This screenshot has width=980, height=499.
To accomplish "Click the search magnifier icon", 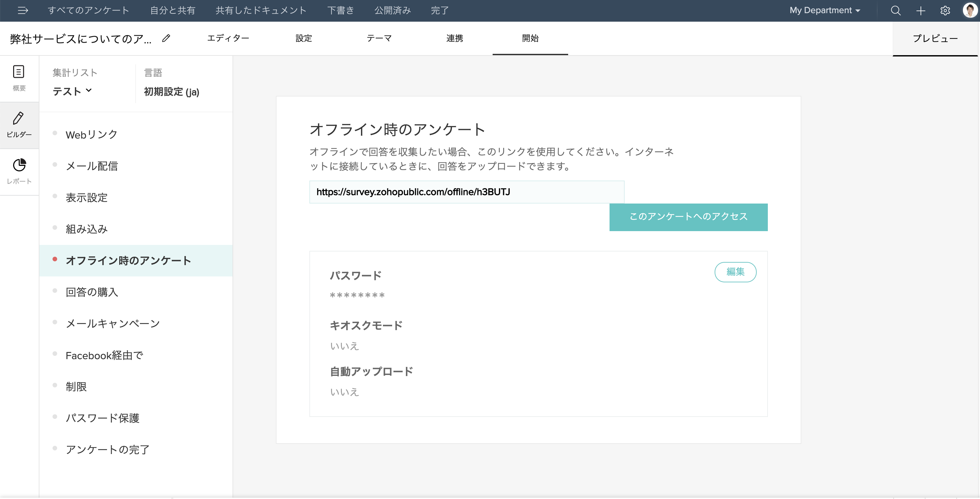I will [x=896, y=10].
